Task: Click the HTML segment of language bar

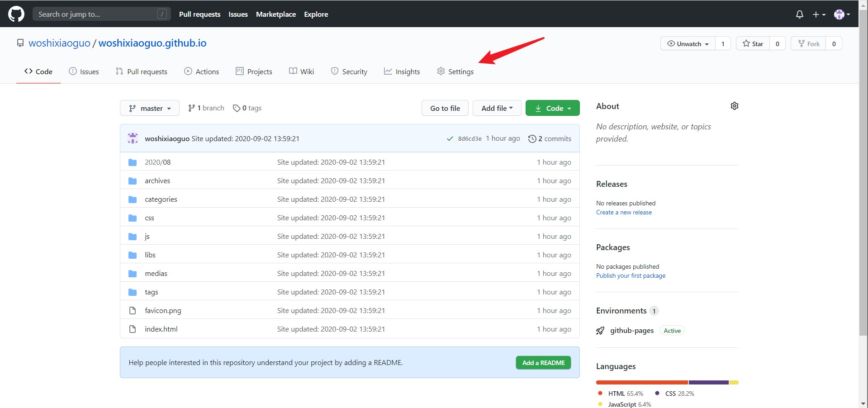Action: click(642, 382)
